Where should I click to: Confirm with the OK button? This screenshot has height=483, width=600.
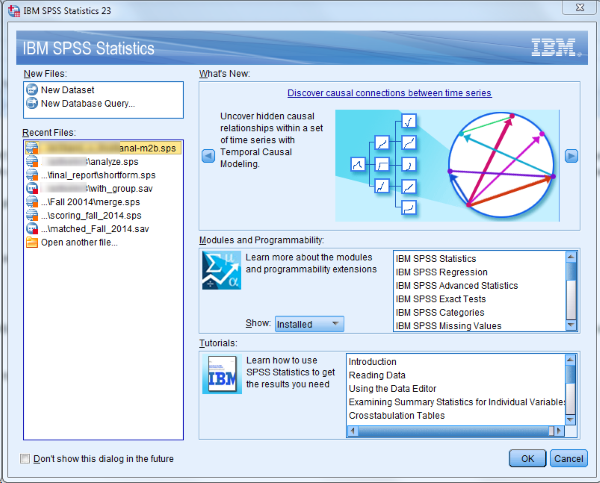527,458
